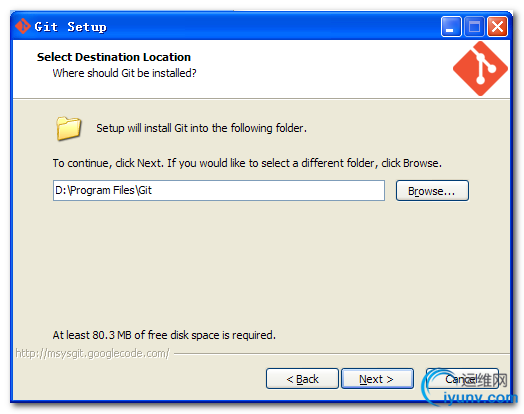Maximize the Git Setup window
Image resolution: width=524 pixels, height=414 pixels.
point(474,26)
